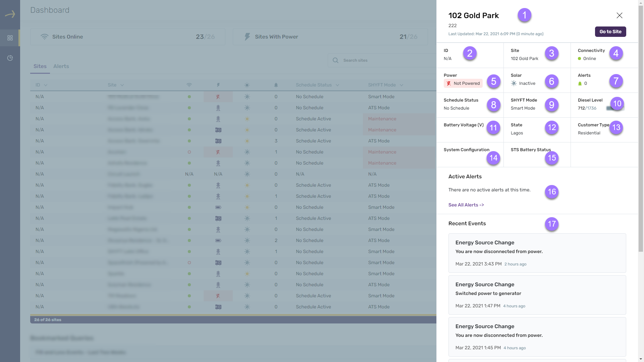Click the Diesel Level value 712/1736

587,108
